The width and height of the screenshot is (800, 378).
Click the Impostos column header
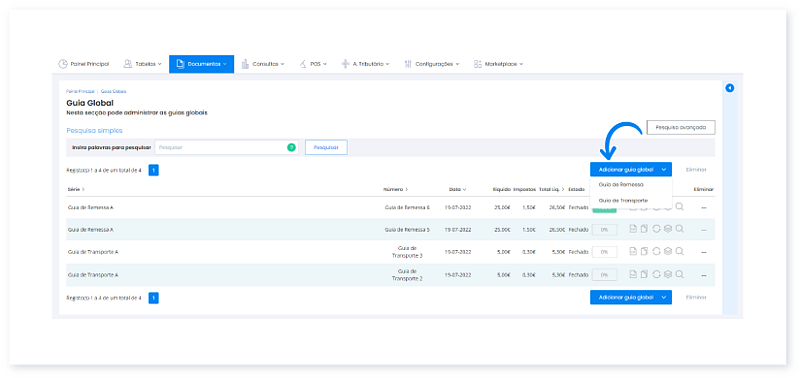point(524,189)
